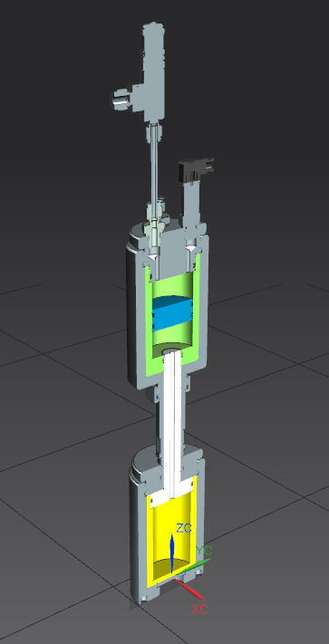The width and height of the screenshot is (329, 644).
Task: Click the XC axis label
Action: [199, 610]
